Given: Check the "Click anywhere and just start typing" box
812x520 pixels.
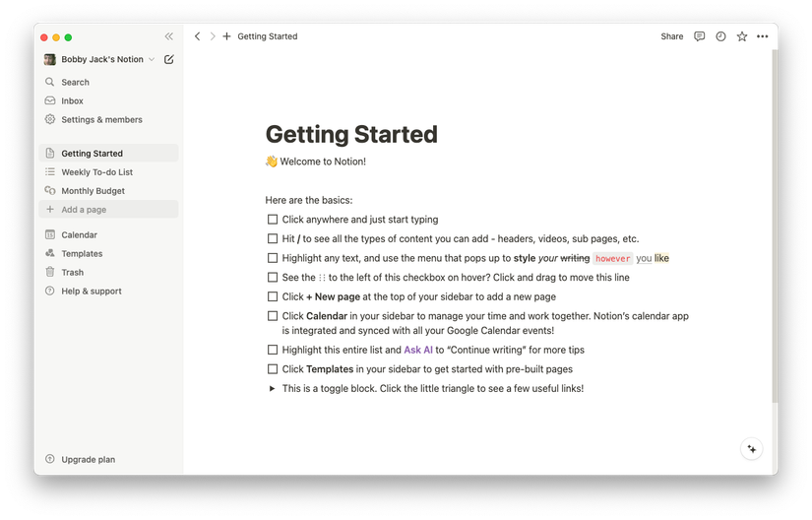Looking at the screenshot, I should (x=273, y=220).
